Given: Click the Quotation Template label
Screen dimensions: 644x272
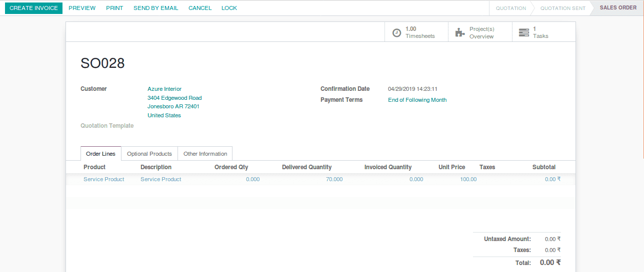Looking at the screenshot, I should point(107,126).
